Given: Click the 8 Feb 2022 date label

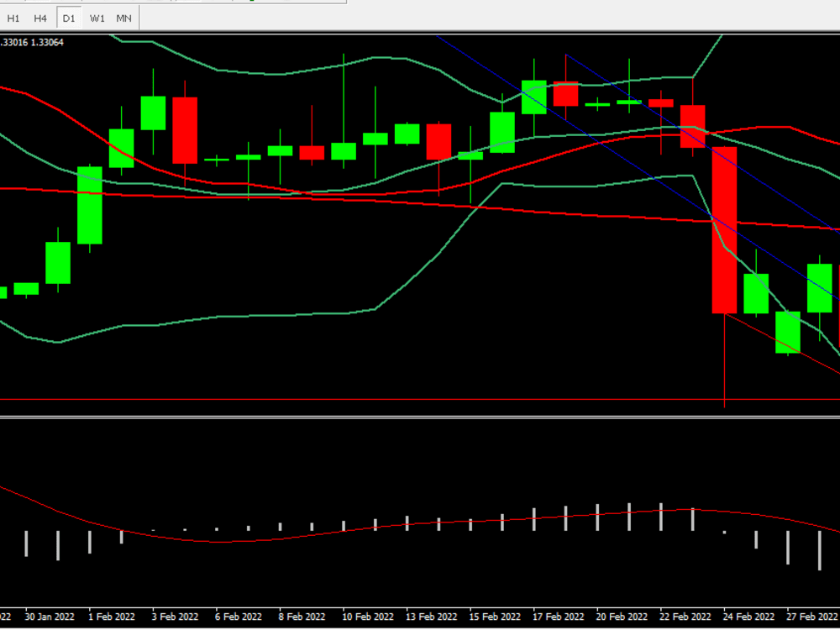Looking at the screenshot, I should click(302, 617).
